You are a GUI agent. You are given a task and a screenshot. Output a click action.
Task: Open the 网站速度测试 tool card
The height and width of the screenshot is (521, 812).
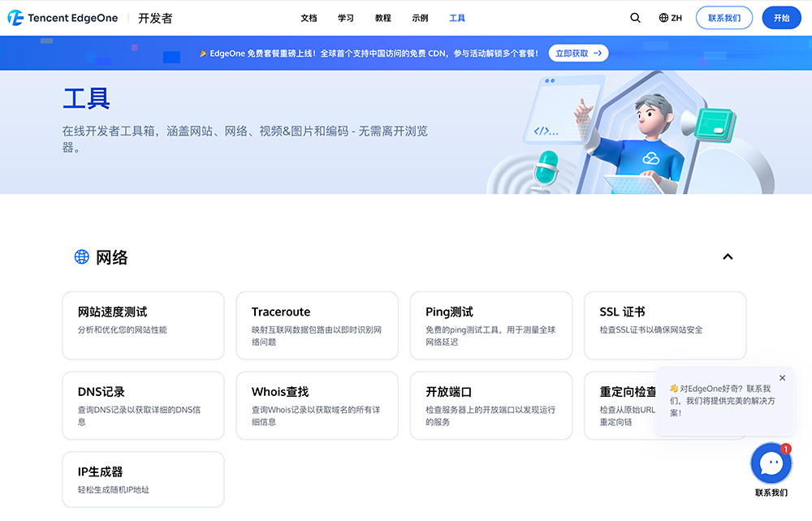click(x=143, y=324)
